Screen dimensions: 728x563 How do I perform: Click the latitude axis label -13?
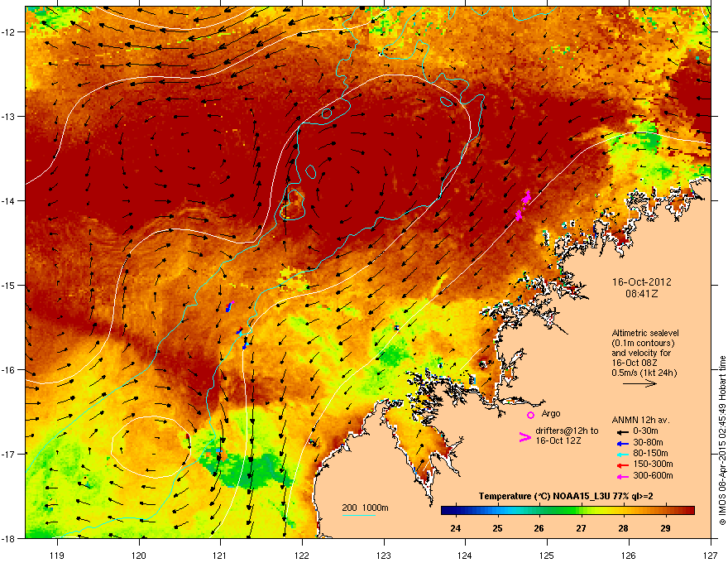9,116
